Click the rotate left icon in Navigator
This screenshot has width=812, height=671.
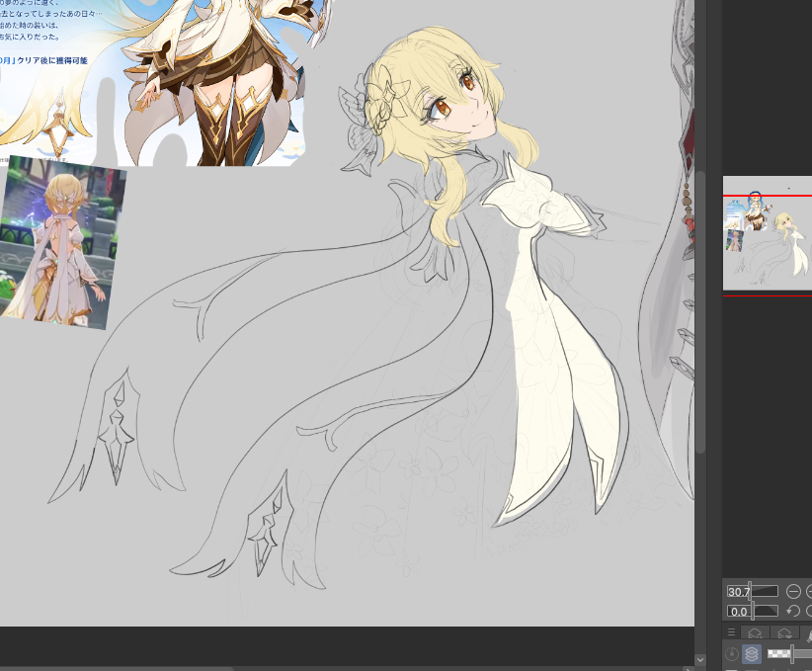pyautogui.click(x=793, y=611)
